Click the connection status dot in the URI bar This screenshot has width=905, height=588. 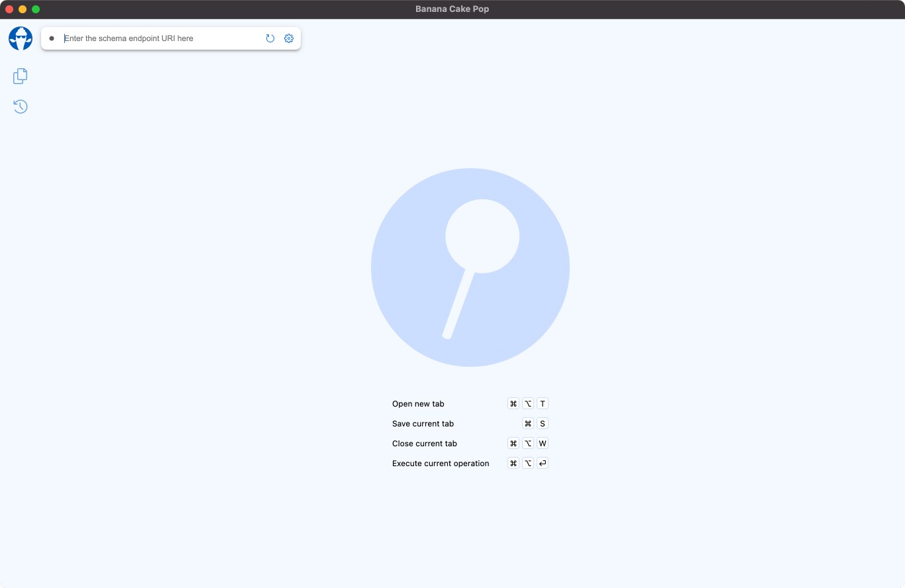click(x=52, y=38)
